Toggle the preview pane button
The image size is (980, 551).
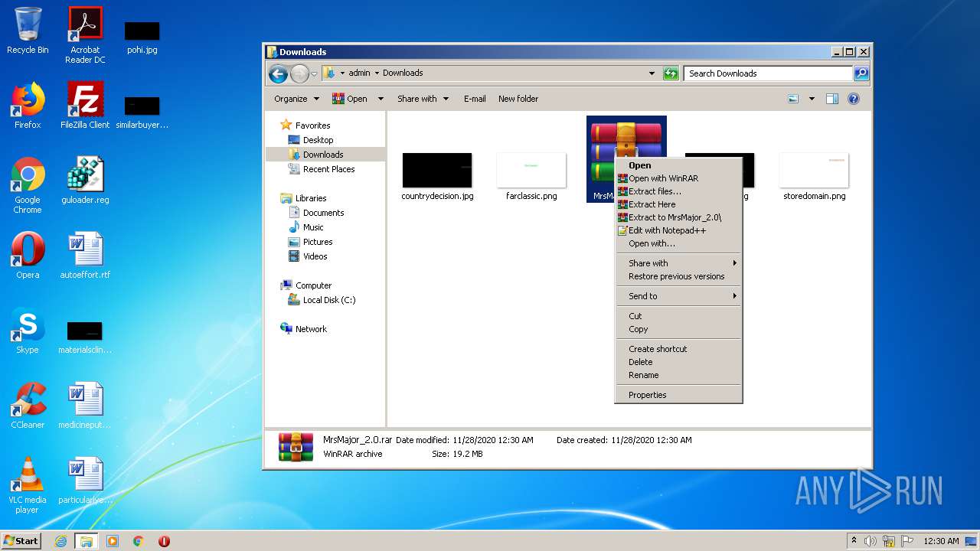(832, 99)
